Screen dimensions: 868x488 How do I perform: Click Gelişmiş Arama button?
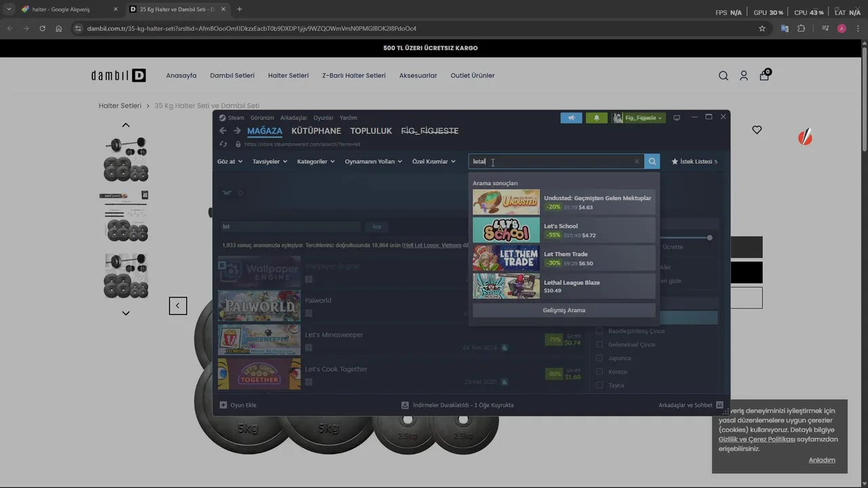(564, 310)
